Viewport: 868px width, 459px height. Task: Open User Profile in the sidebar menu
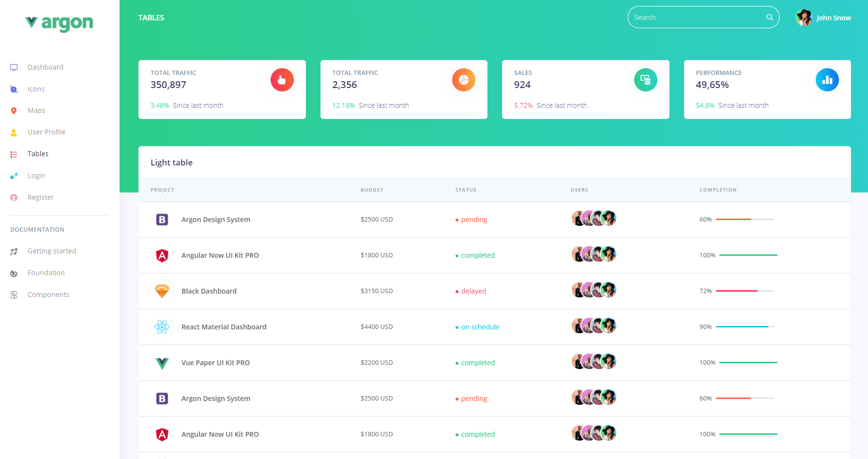(x=46, y=132)
